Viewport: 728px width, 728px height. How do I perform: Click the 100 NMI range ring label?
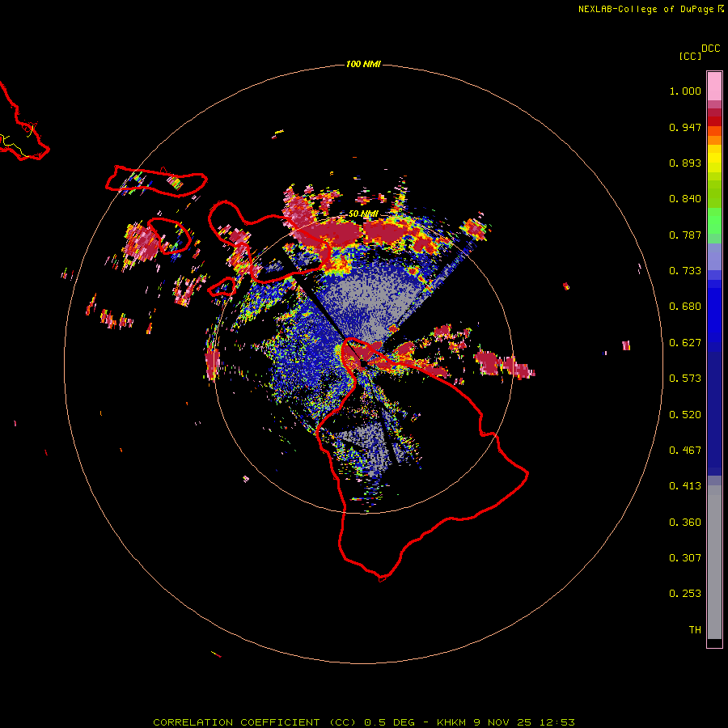[363, 64]
